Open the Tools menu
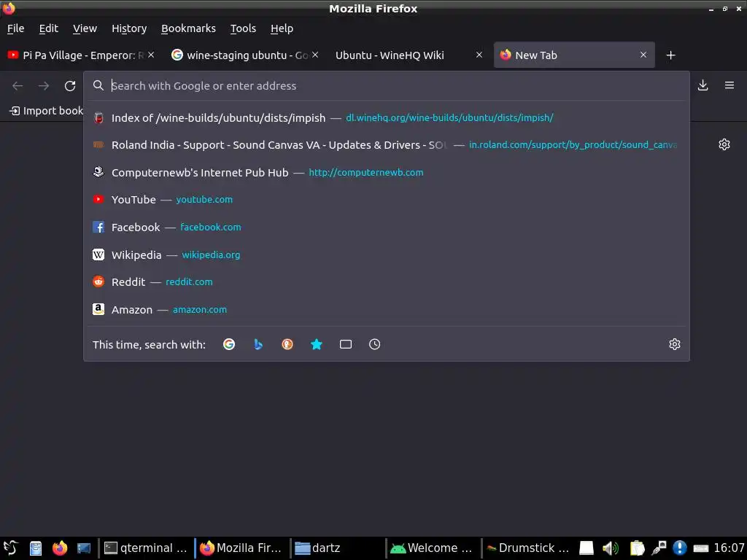Screen dimensions: 747x560 click(x=243, y=28)
